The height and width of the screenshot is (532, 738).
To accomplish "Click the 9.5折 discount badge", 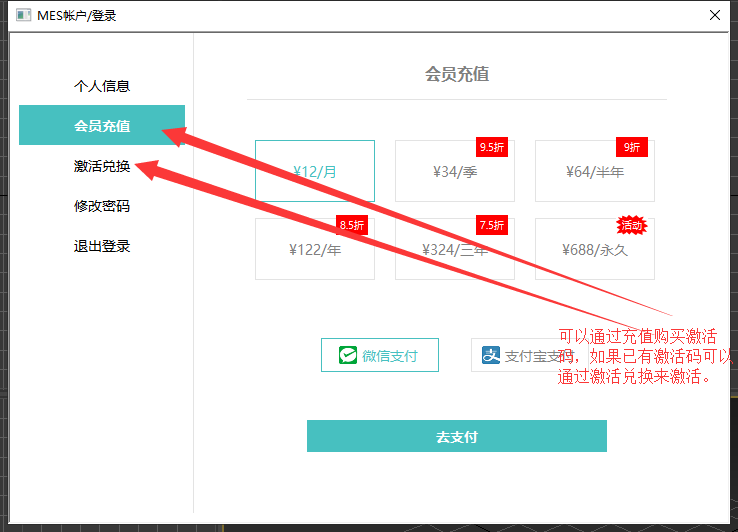I will (x=492, y=147).
